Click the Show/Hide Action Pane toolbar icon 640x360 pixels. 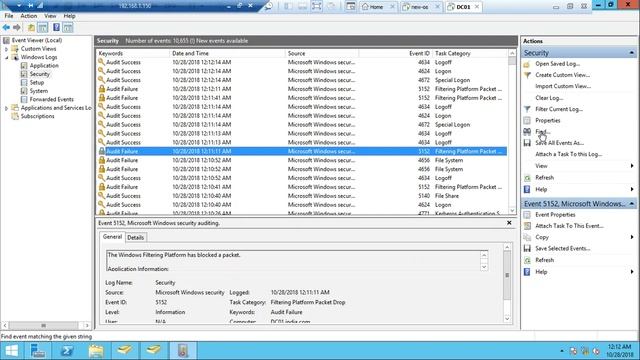point(68,27)
